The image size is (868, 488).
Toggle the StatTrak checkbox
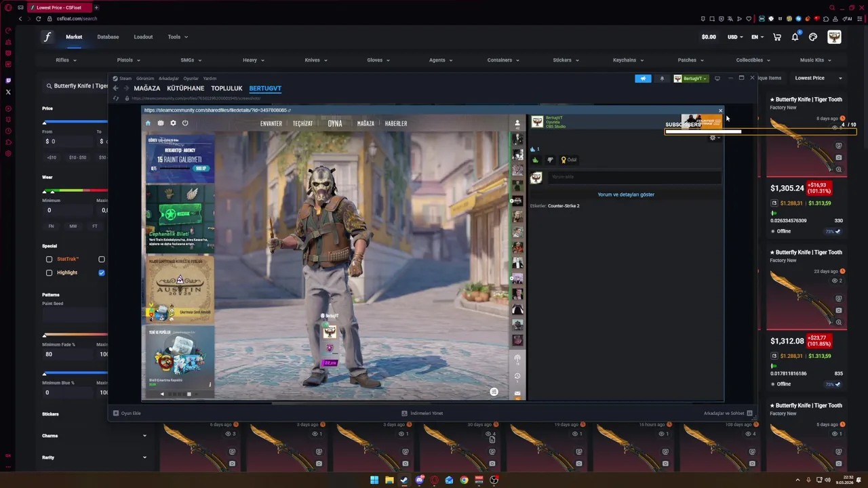49,259
